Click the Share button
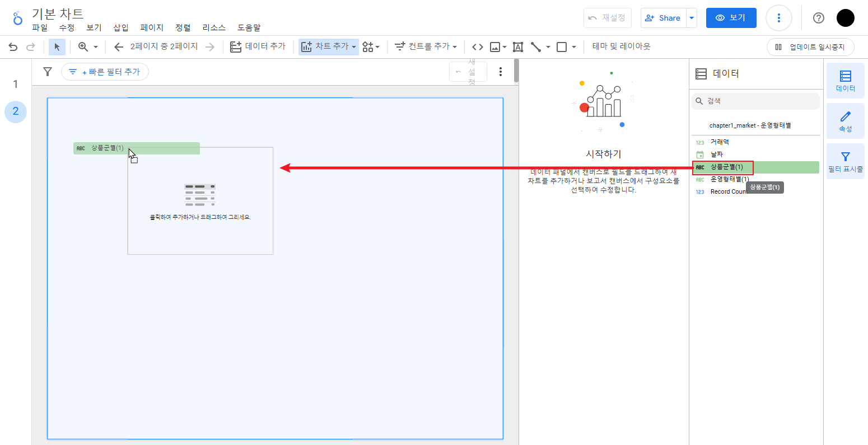 click(664, 18)
